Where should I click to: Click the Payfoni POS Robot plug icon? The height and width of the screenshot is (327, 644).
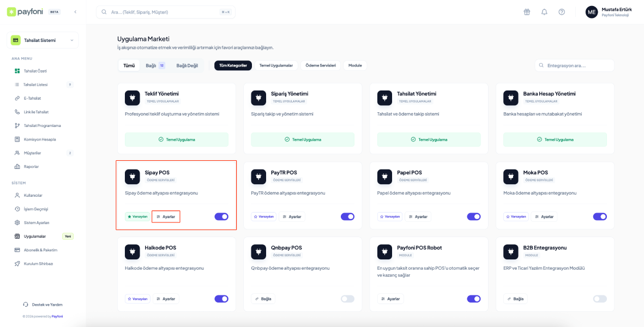pos(385,251)
